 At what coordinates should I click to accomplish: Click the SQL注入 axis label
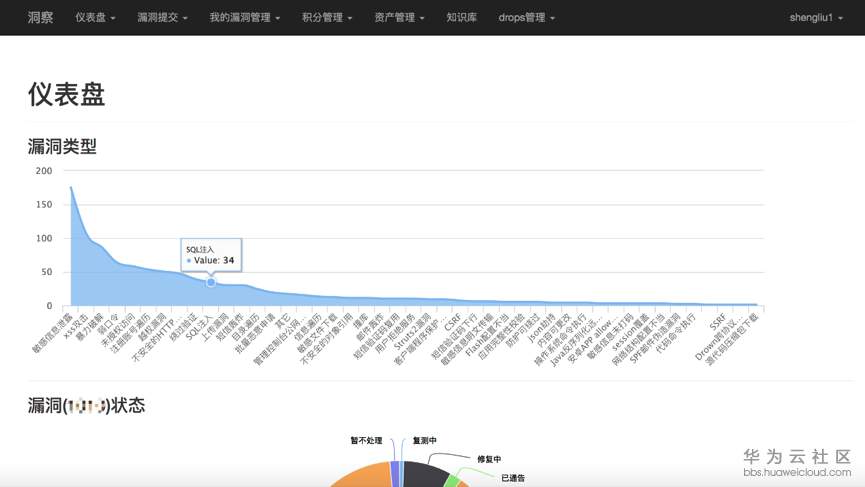pyautogui.click(x=199, y=326)
